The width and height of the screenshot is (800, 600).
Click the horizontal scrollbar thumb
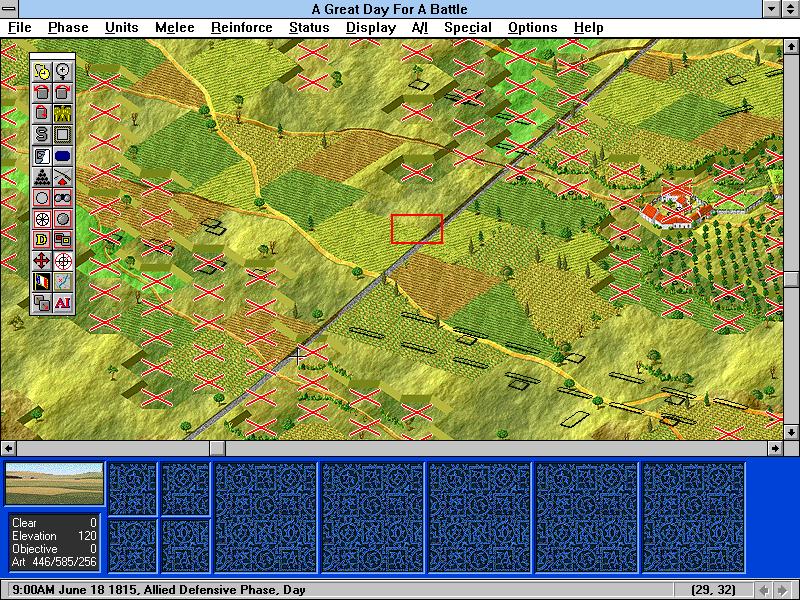pyautogui.click(x=217, y=448)
